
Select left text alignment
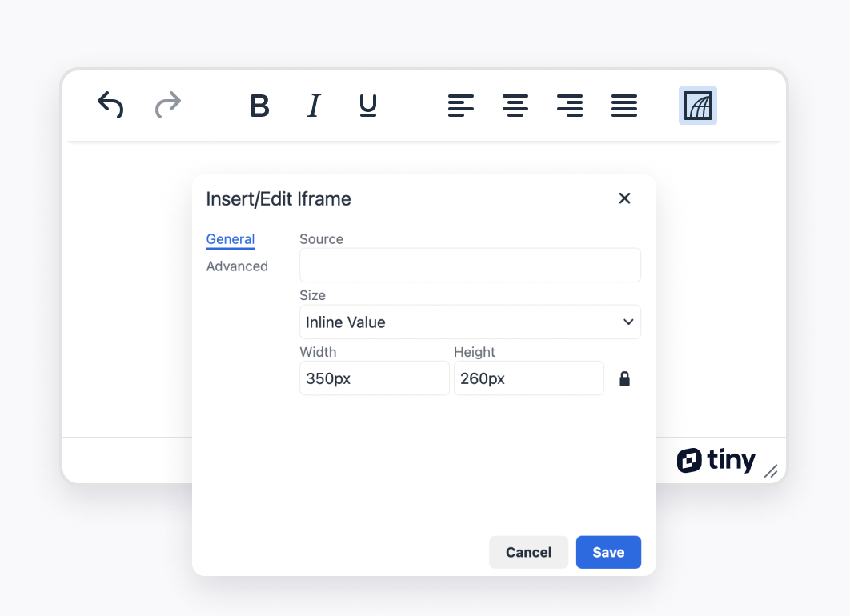click(461, 105)
